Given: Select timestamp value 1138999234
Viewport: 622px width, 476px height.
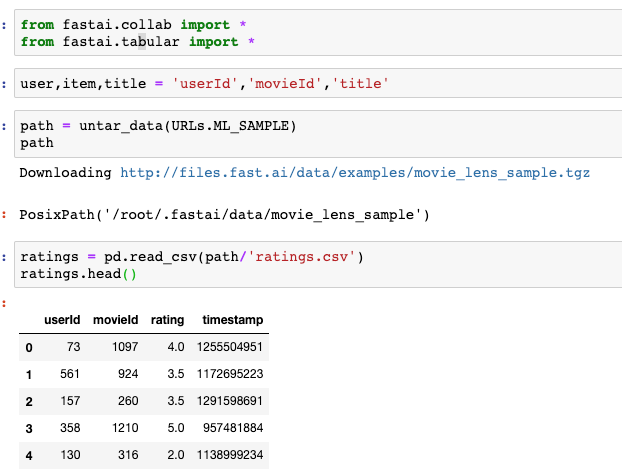Looking at the screenshot, I should click(x=230, y=455).
